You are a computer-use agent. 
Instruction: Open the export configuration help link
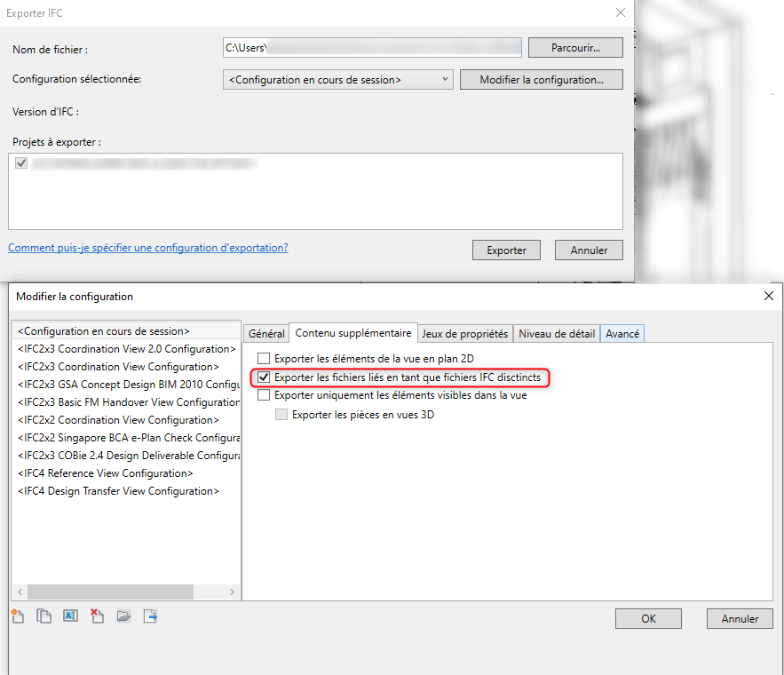pyautogui.click(x=148, y=248)
